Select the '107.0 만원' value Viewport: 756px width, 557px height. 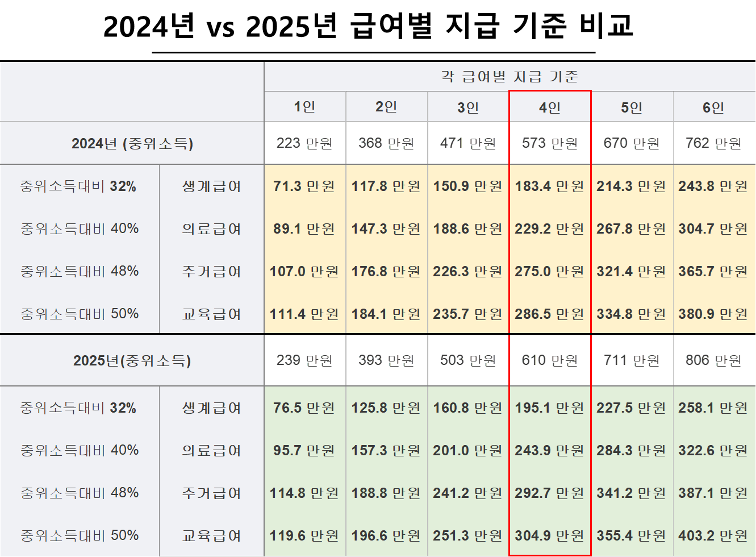pyautogui.click(x=304, y=272)
